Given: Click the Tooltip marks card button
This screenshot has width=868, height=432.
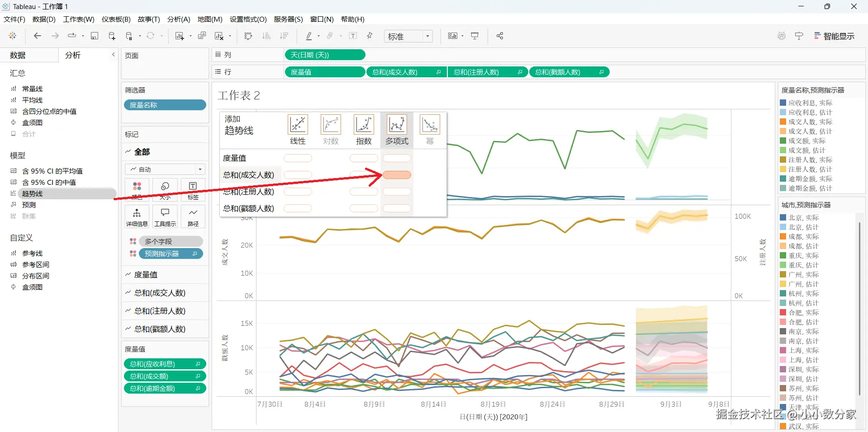Looking at the screenshot, I should tap(165, 216).
